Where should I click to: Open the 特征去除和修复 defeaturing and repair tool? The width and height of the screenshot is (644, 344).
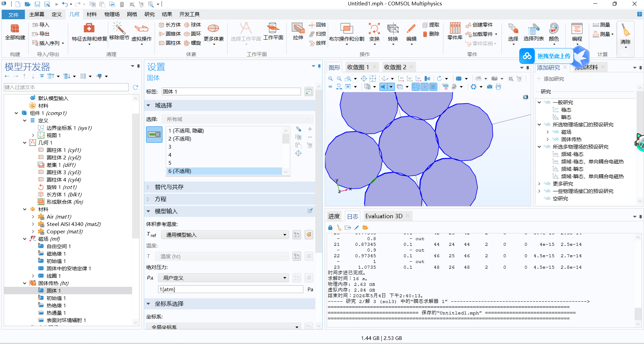tap(89, 33)
